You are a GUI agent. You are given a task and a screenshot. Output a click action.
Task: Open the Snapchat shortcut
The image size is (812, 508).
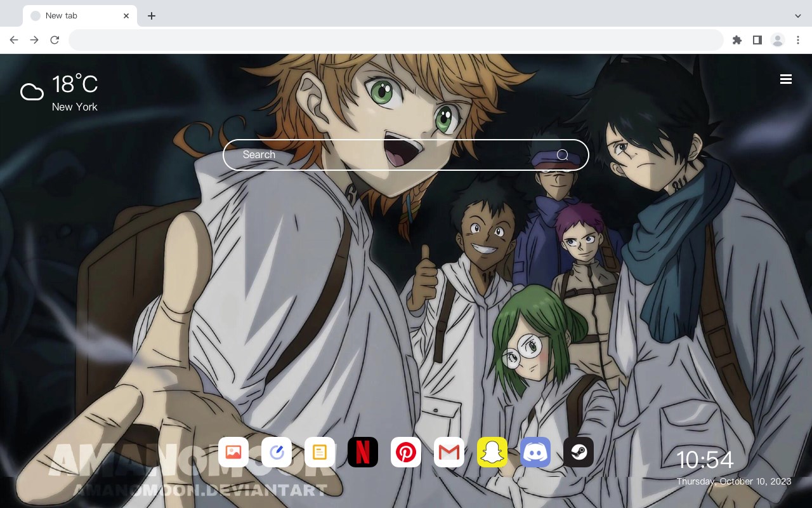[x=492, y=452]
